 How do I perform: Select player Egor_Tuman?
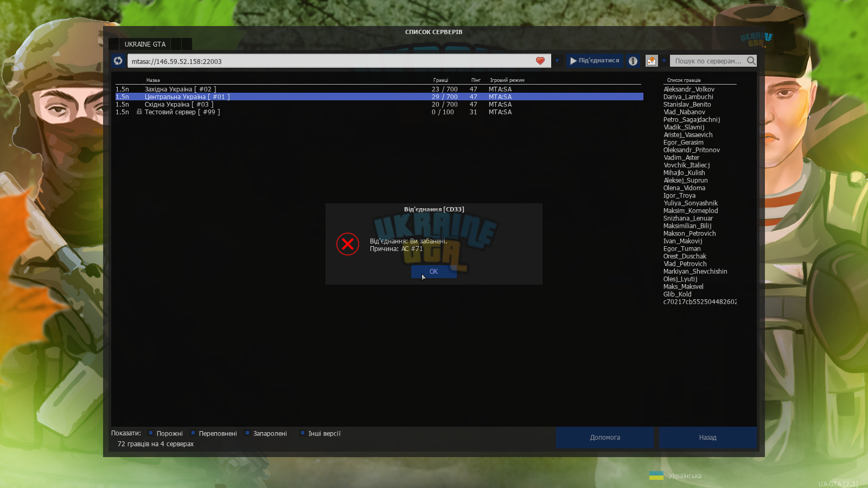pyautogui.click(x=682, y=249)
